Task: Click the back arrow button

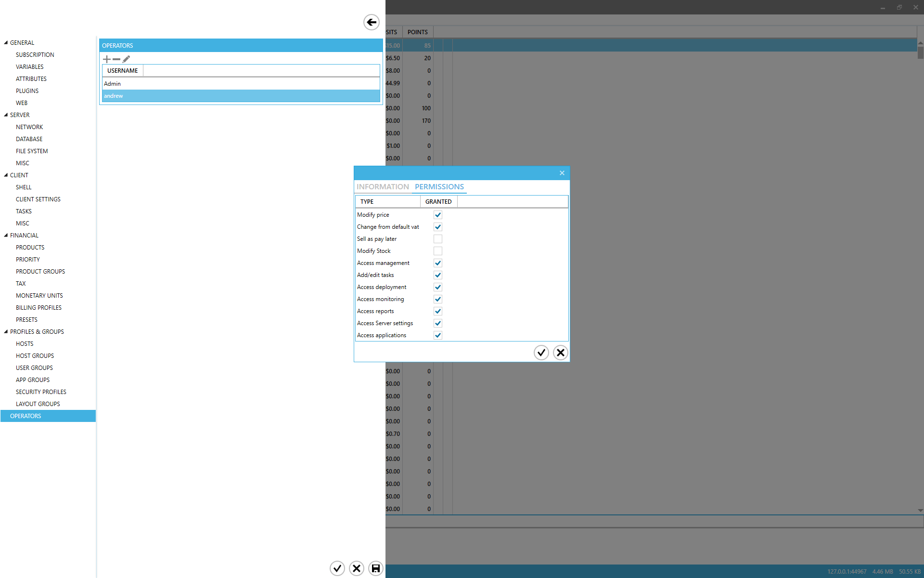Action: tap(371, 22)
